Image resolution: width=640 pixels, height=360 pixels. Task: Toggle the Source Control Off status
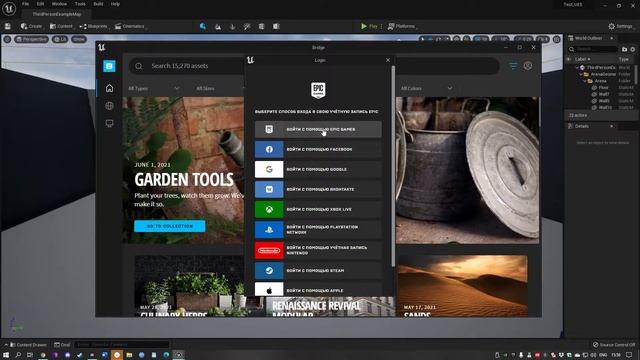(614, 344)
